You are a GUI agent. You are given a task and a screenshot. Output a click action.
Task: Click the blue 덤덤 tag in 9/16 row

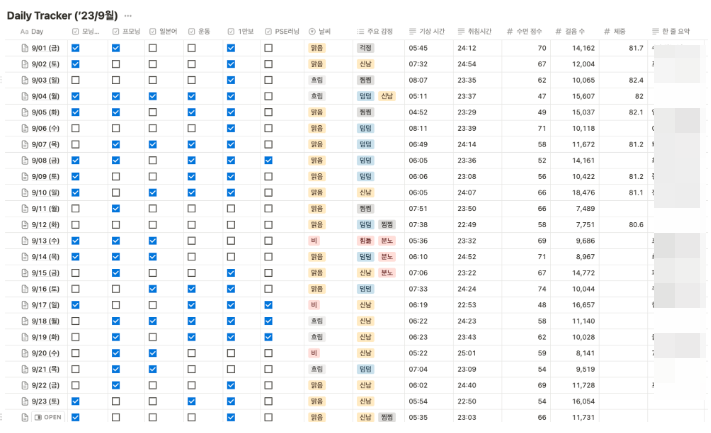(x=365, y=289)
